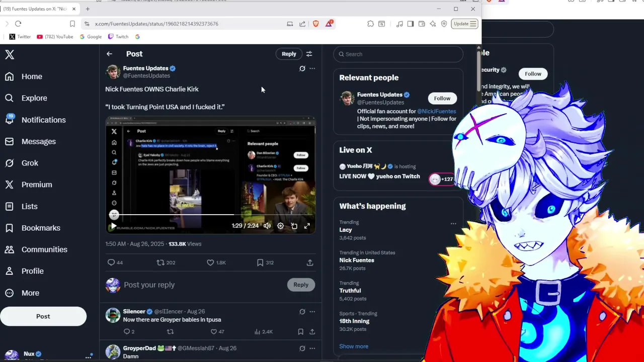Reply to Silencer's comment
Image resolution: width=644 pixels, height=362 pixels.
coord(127,332)
